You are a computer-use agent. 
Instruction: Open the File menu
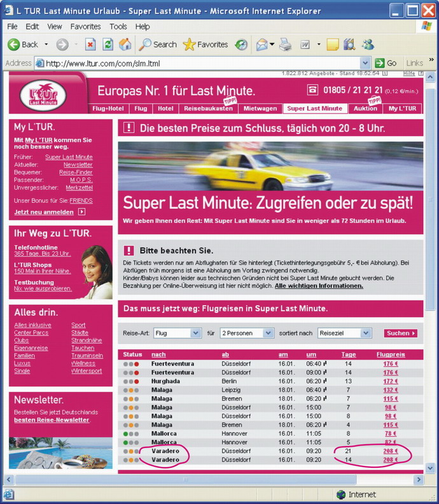click(x=12, y=27)
